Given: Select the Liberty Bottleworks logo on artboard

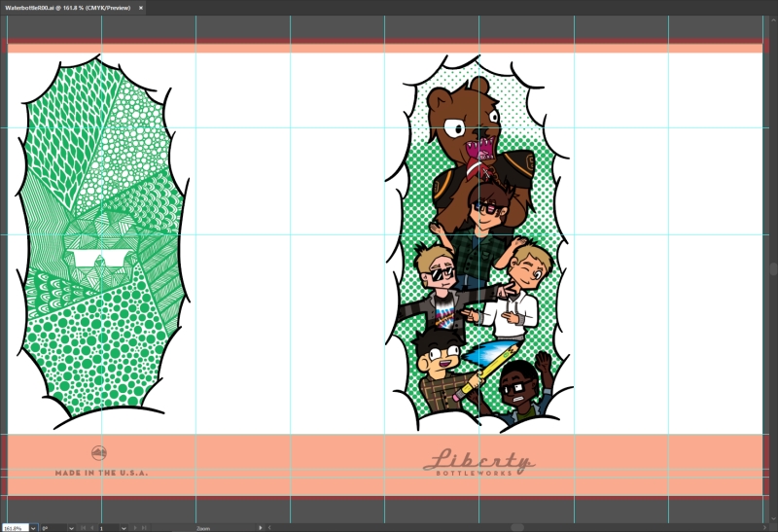Looking at the screenshot, I should click(x=478, y=462).
